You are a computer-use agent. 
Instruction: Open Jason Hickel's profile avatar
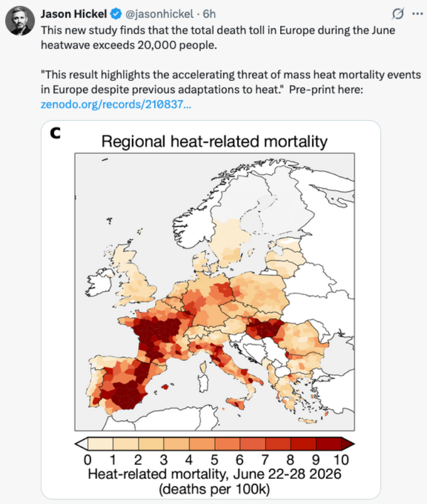[x=20, y=21]
